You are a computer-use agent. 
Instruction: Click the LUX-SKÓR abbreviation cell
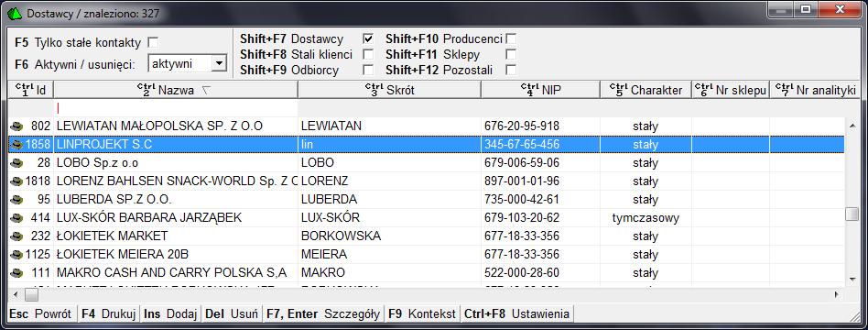click(x=389, y=218)
